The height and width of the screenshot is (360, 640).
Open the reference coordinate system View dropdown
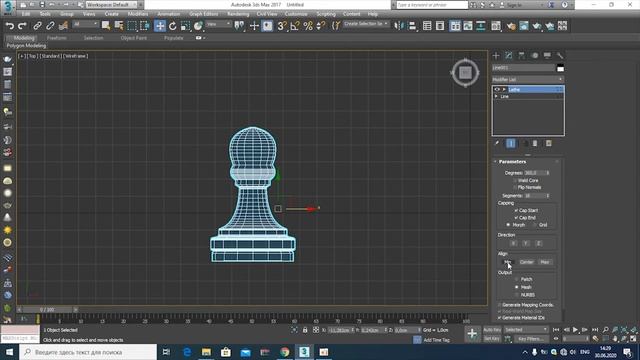click(218, 24)
